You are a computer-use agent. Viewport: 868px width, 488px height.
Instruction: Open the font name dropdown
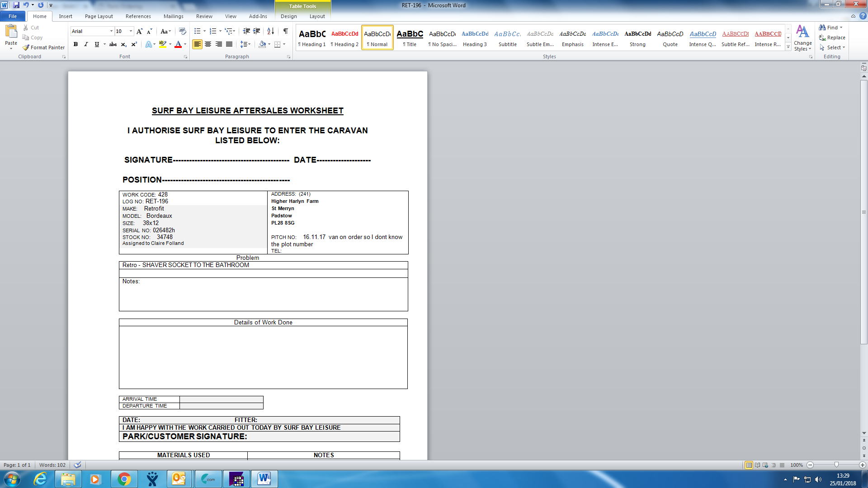click(x=111, y=31)
